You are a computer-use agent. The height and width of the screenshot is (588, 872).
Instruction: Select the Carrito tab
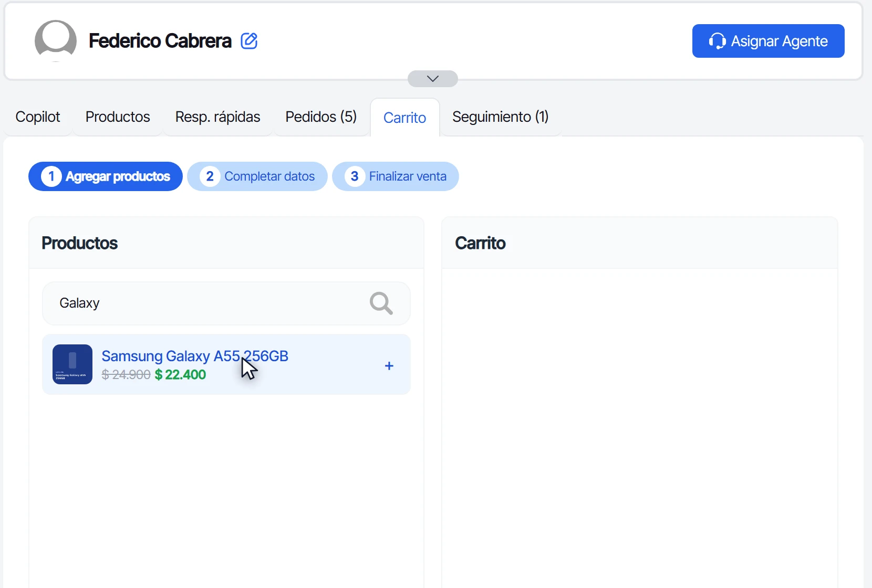[405, 118]
